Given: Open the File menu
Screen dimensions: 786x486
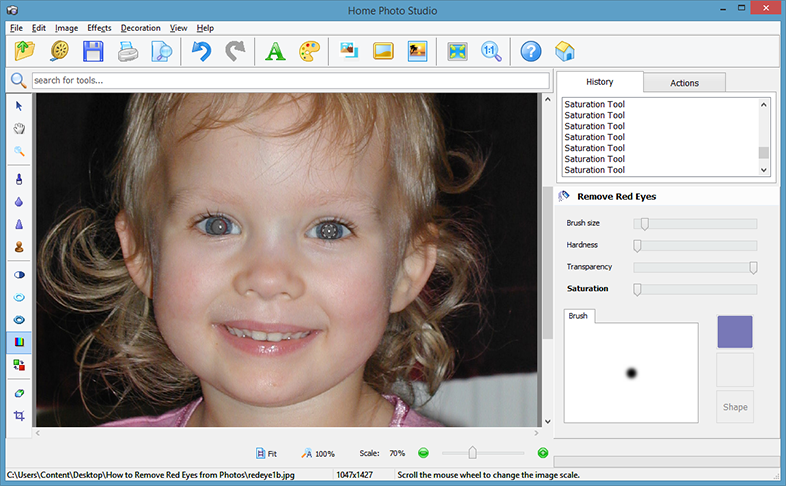Looking at the screenshot, I should pyautogui.click(x=16, y=28).
